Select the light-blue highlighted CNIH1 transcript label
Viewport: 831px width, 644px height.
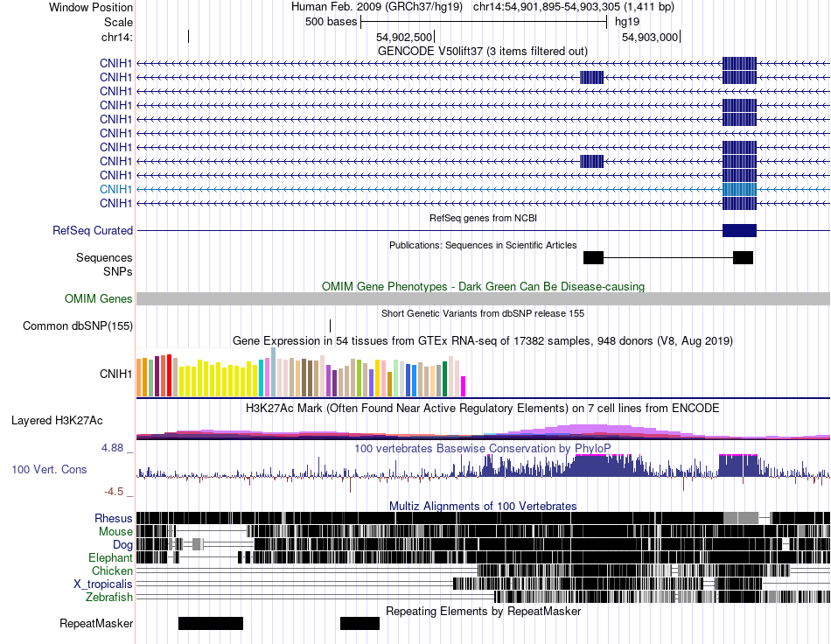pyautogui.click(x=115, y=189)
